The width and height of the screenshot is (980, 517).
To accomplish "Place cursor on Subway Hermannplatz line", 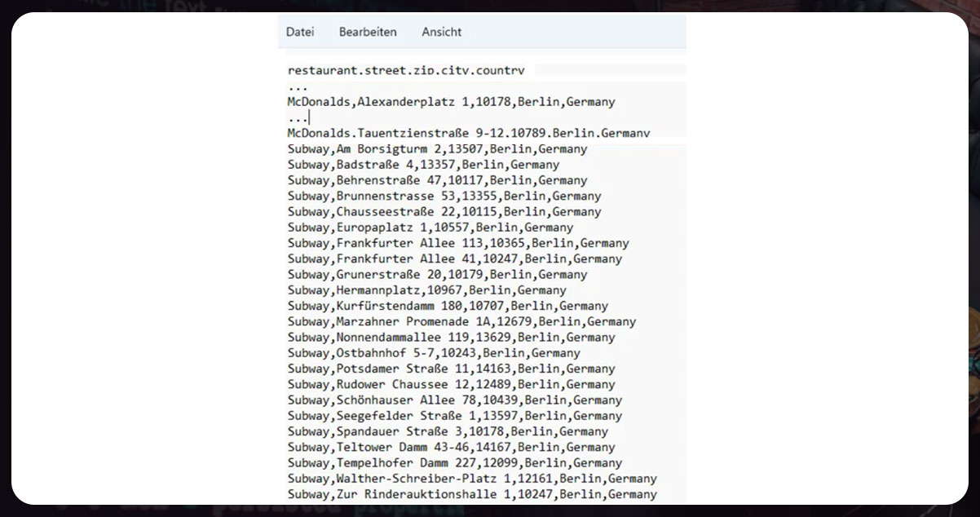I will click(x=426, y=290).
